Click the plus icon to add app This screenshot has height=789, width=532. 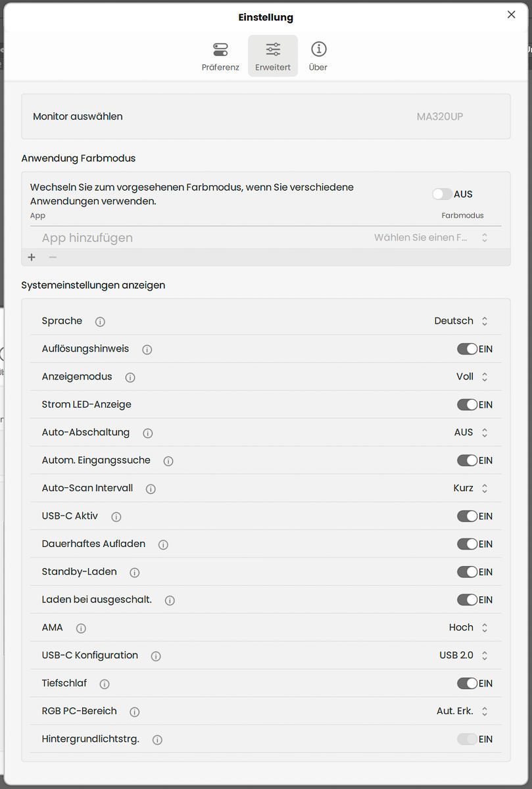[x=32, y=257]
